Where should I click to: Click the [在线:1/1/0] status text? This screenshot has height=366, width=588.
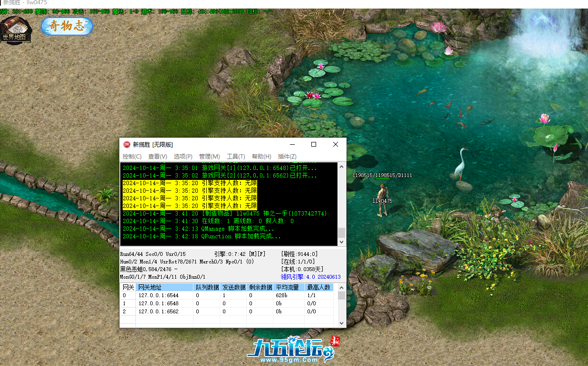point(298,262)
